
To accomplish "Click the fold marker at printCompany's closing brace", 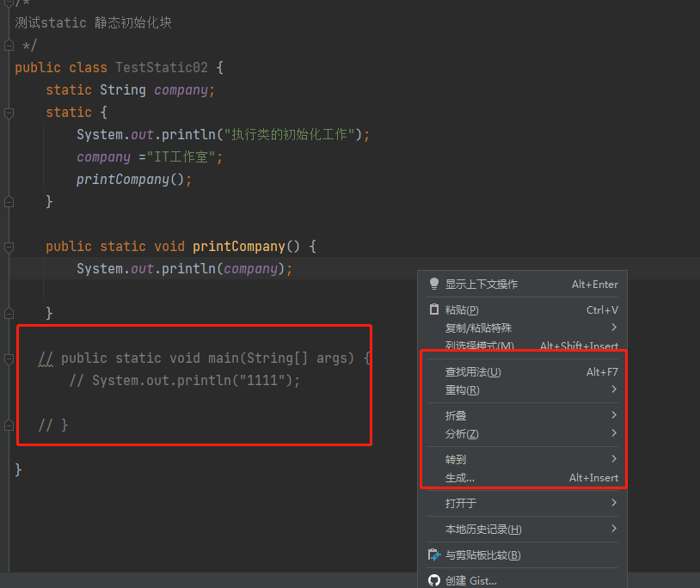I will (x=9, y=314).
